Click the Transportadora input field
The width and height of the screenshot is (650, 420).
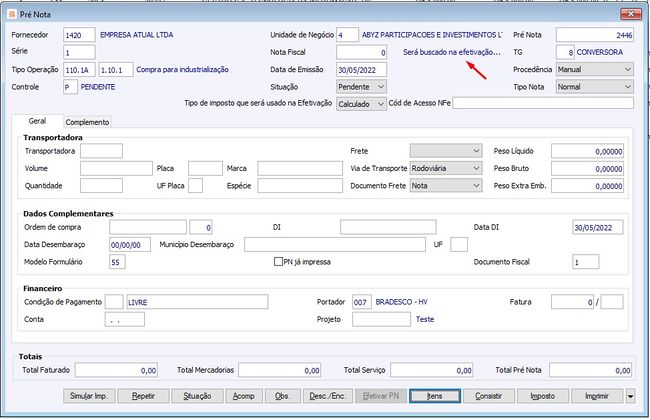[x=101, y=151]
